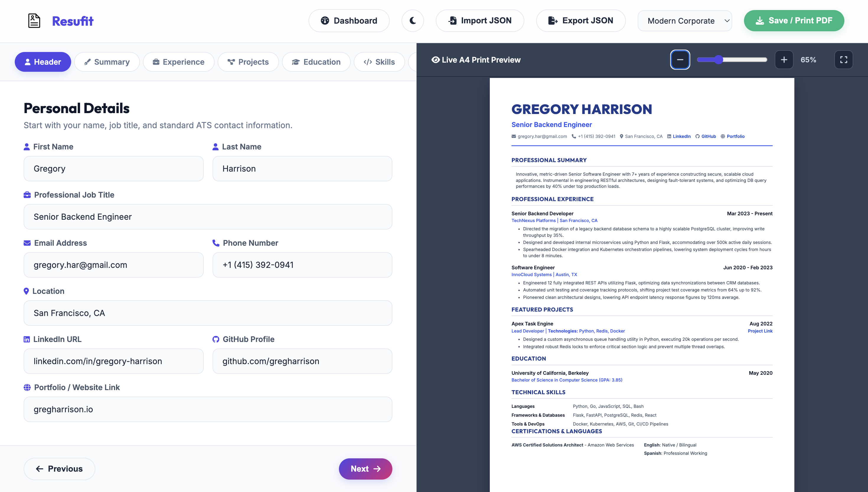Adjust the preview zoom slider
Image resolution: width=868 pixels, height=492 pixels.
tap(732, 60)
